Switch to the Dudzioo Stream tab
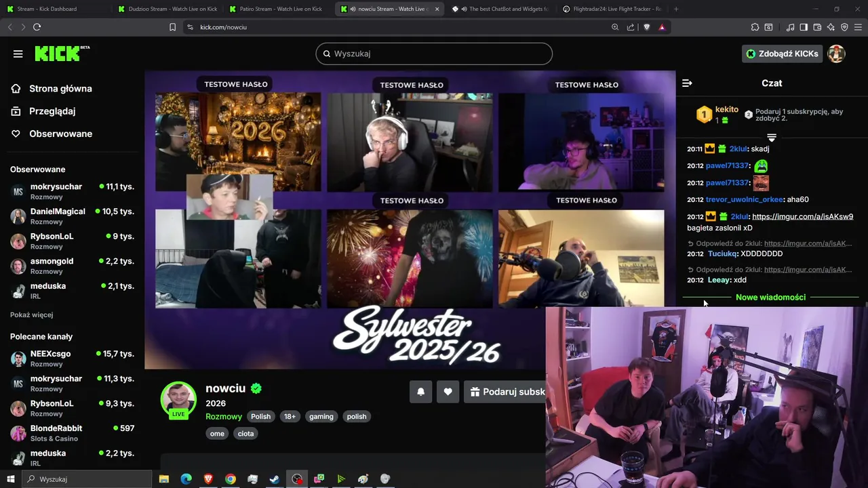The width and height of the screenshot is (868, 488). point(168,9)
